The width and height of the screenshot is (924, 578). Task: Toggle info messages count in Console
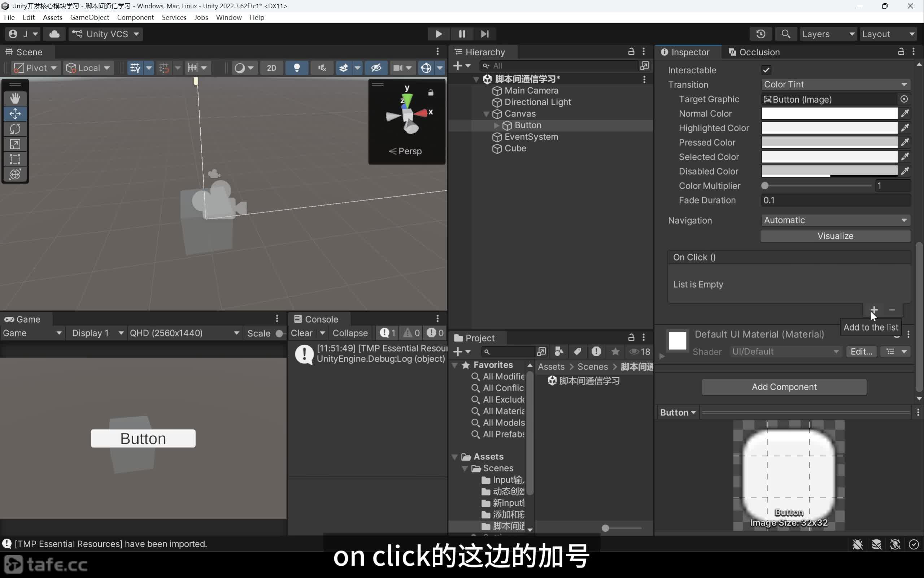pos(388,333)
